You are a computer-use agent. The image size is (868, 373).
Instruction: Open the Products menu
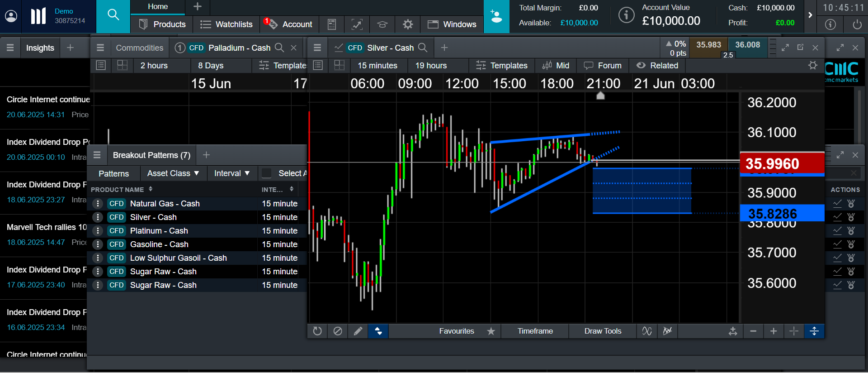coord(162,24)
